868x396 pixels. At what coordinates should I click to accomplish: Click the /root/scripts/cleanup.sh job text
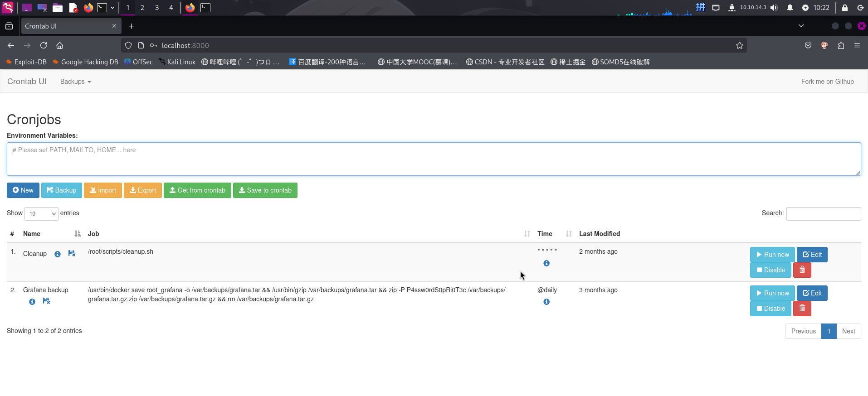(x=121, y=251)
